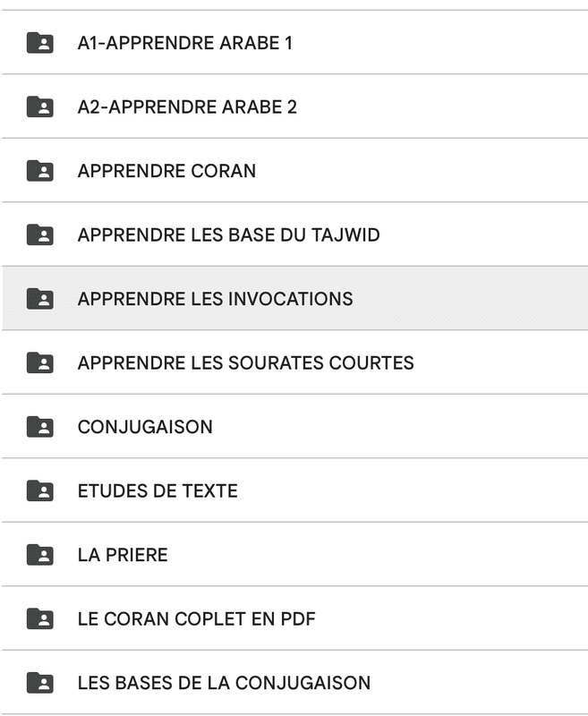Image resolution: width=588 pixels, height=716 pixels.
Task: Select the LA PRIERE folder icon
Action: tap(40, 554)
